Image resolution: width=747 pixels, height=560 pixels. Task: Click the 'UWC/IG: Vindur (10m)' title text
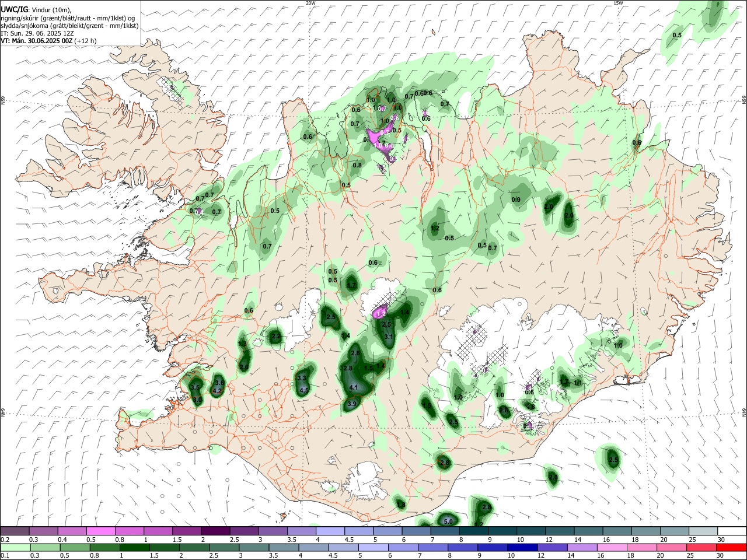tap(36, 10)
